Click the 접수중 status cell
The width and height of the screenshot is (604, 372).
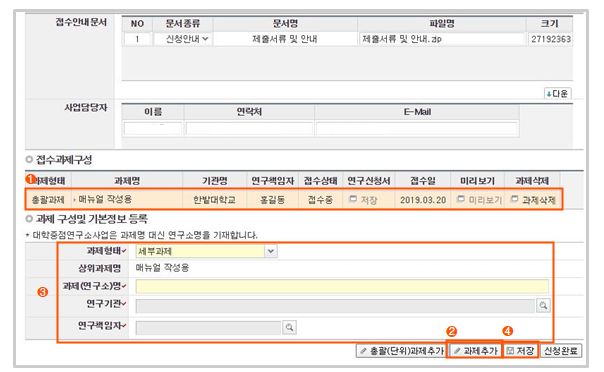tap(320, 200)
